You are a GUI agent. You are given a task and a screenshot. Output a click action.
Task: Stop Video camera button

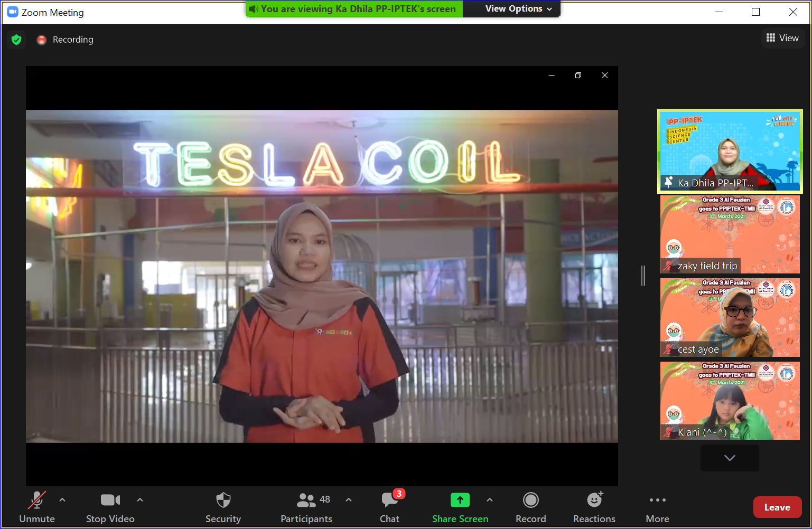110,507
